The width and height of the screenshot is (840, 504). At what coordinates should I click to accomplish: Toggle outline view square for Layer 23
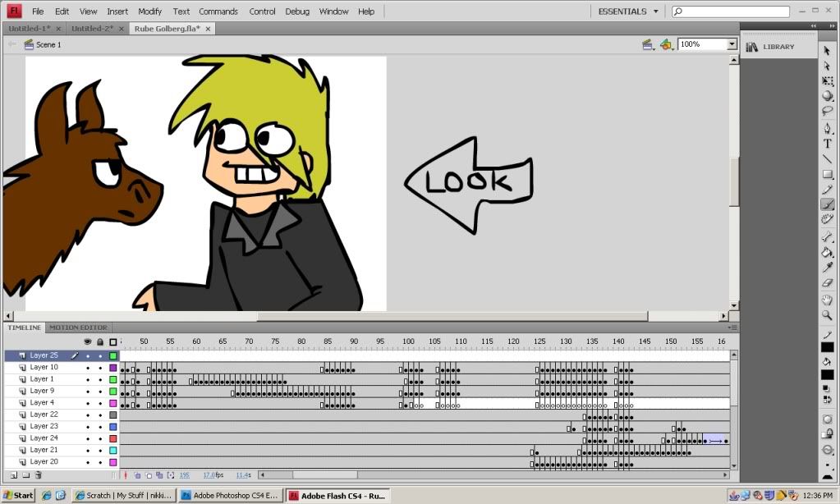click(x=113, y=427)
